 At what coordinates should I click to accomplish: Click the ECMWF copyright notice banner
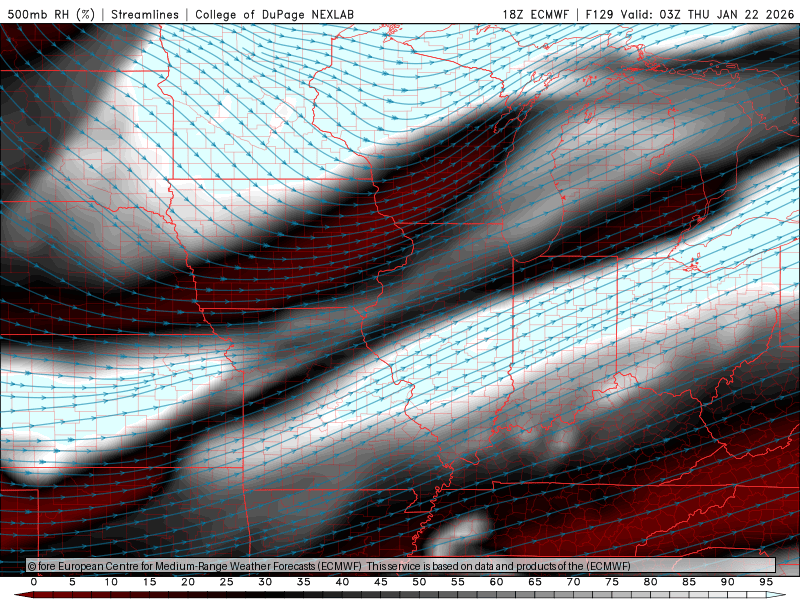click(401, 566)
